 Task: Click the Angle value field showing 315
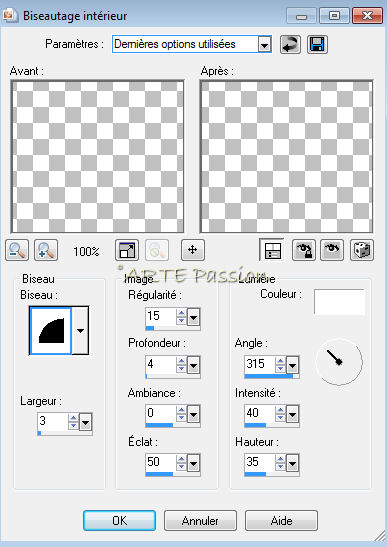259,365
